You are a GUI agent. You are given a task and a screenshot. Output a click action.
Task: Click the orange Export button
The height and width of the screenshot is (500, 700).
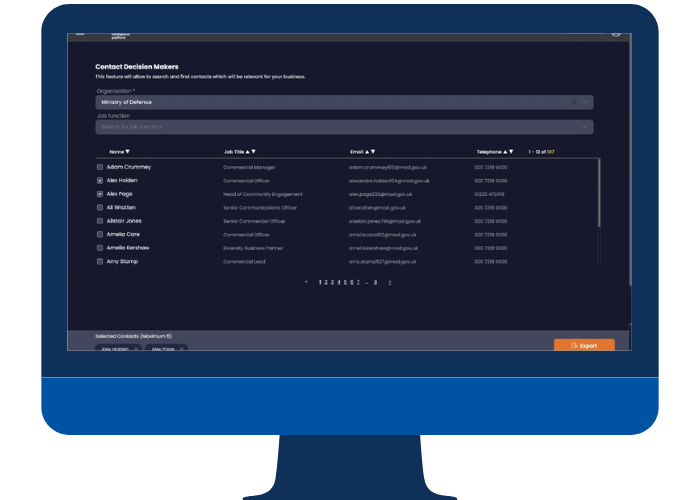[x=584, y=345]
